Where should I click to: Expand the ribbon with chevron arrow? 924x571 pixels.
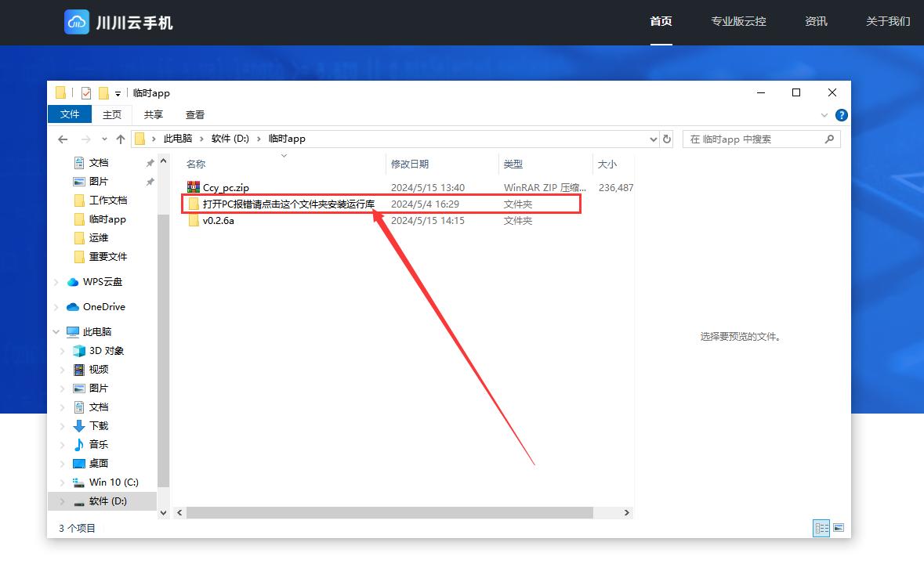(x=824, y=115)
